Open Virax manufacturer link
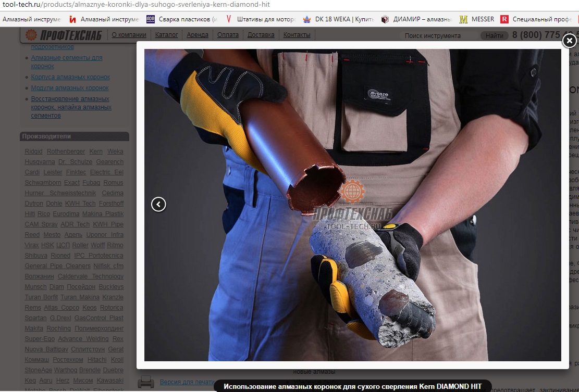 click(x=32, y=245)
